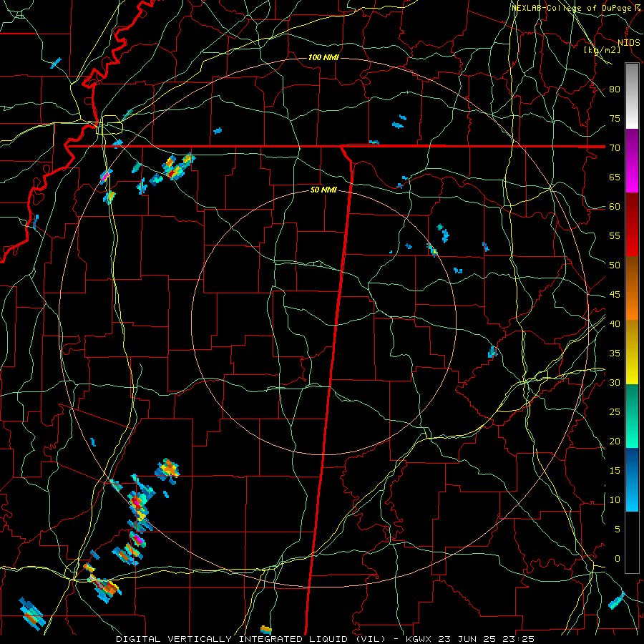Click the '100 NMI' range ring label
The image size is (644, 644).
[323, 57]
